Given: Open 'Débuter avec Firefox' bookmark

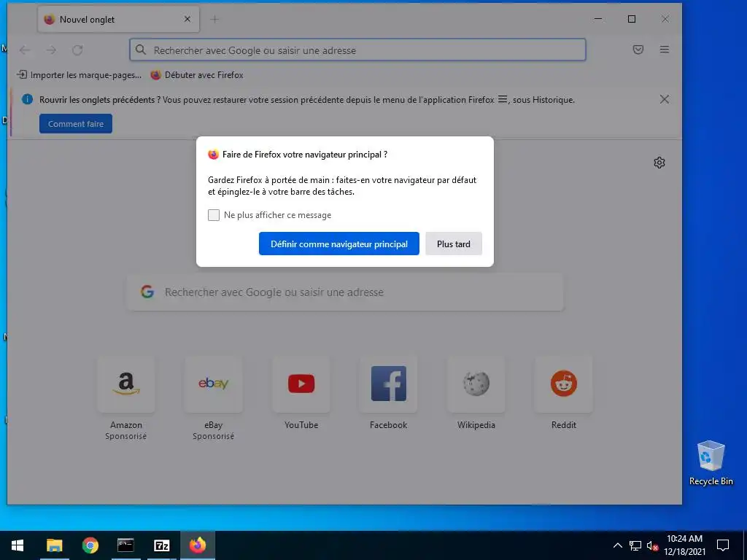Looking at the screenshot, I should (197, 75).
